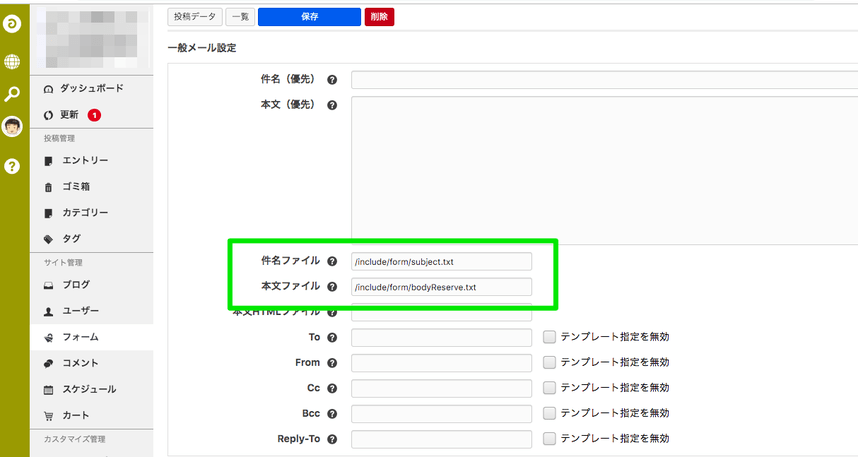858x457 pixels.
Task: Click inside the 本文(優先) text area
Action: [600, 170]
